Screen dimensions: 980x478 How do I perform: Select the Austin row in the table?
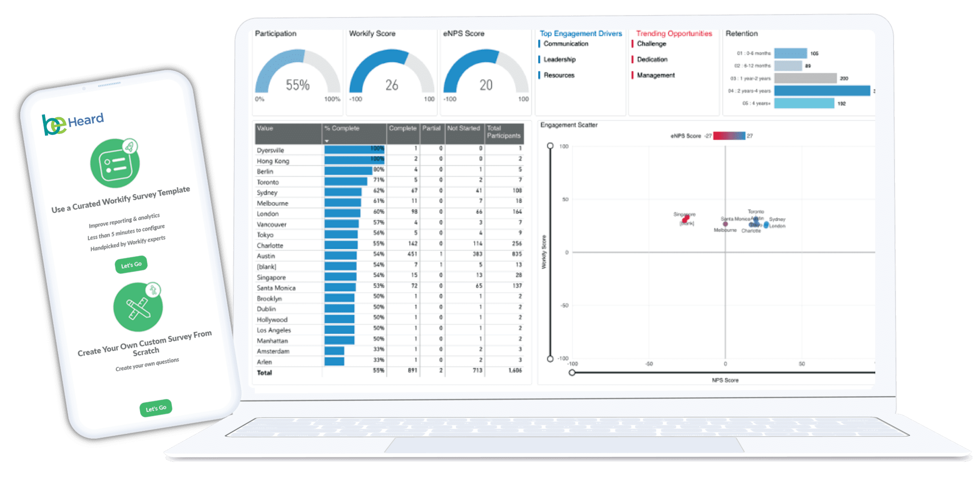point(390,256)
